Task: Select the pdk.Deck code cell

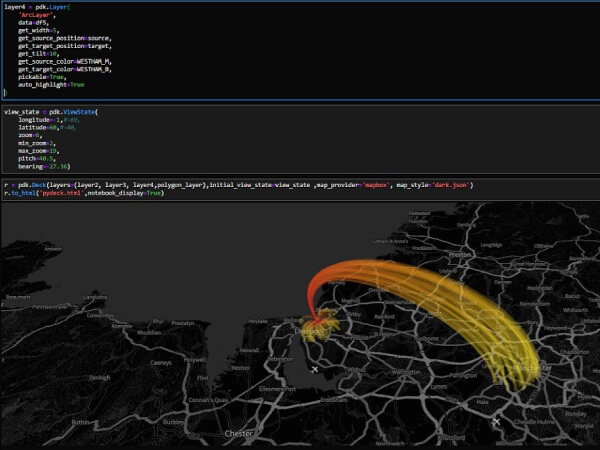Action: (301, 189)
